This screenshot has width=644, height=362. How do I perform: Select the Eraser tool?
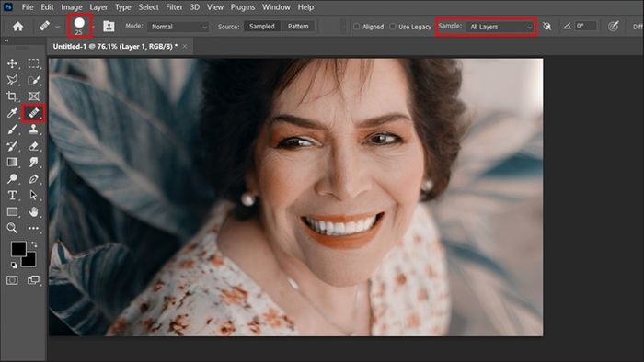click(x=34, y=146)
